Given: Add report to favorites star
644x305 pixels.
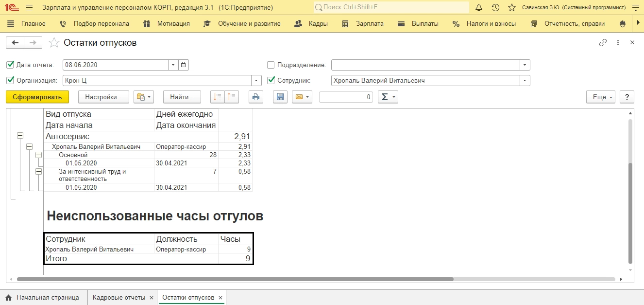Looking at the screenshot, I should point(54,43).
